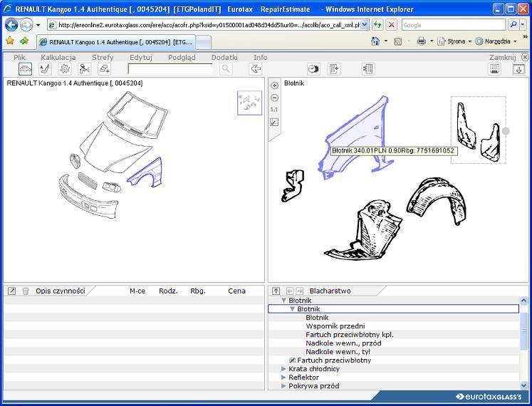
Task: Click the IE refresh button
Action: pyautogui.click(x=377, y=25)
